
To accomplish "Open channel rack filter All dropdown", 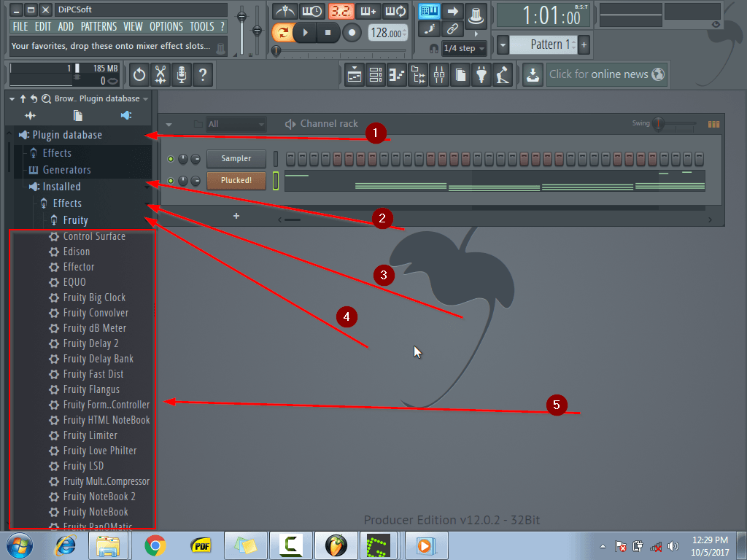I will pos(236,124).
